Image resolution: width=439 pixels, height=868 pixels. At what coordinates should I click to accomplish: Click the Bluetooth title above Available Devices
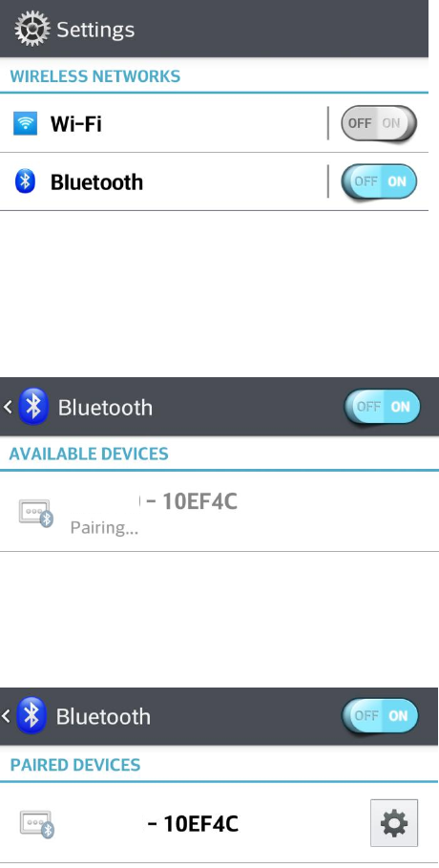(x=105, y=408)
